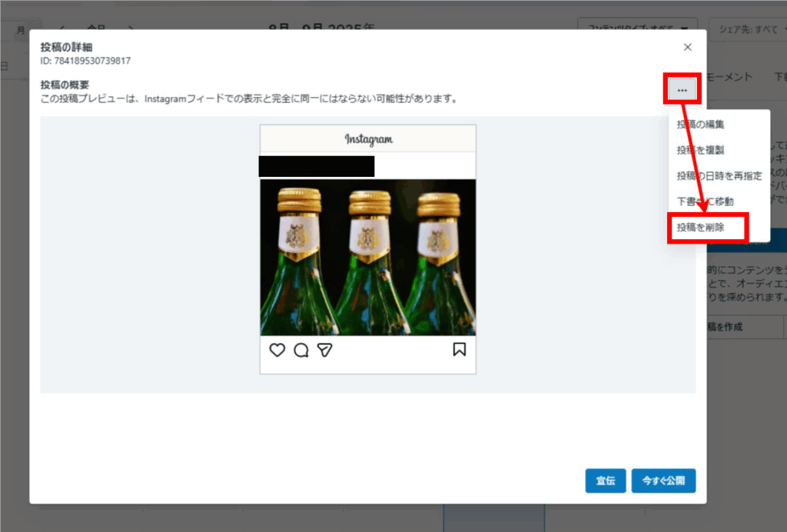This screenshot has width=787, height=532.
Task: Click the green bottles post image
Action: pos(368,258)
